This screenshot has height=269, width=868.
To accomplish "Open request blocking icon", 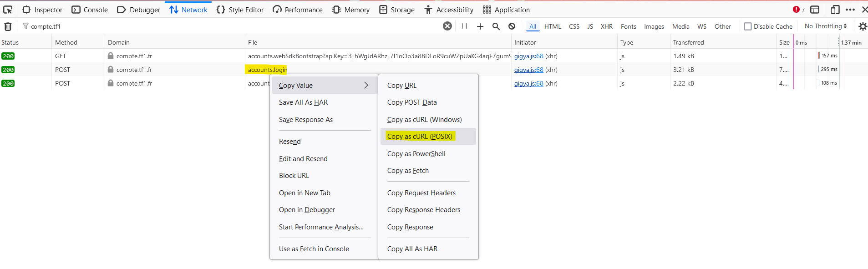I will point(512,26).
